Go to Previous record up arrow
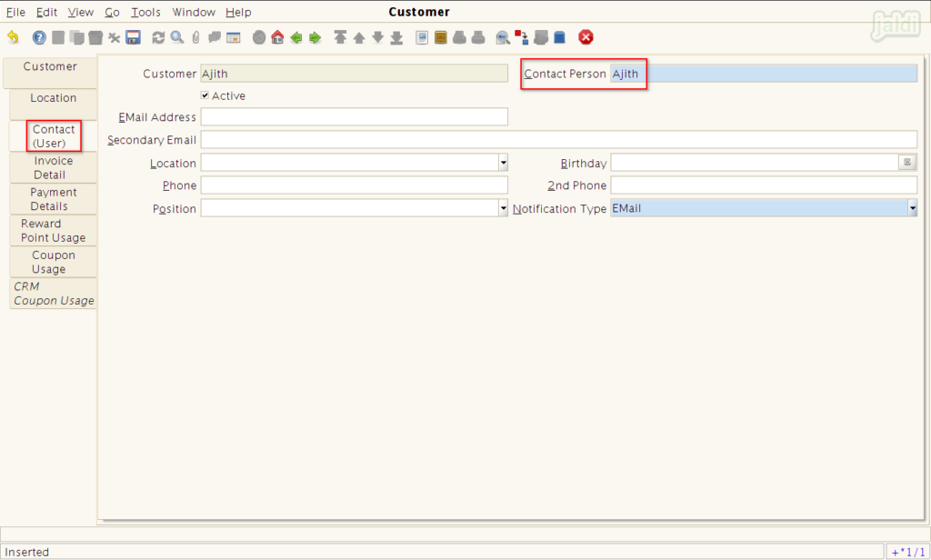This screenshot has height=560, width=931. pos(359,37)
